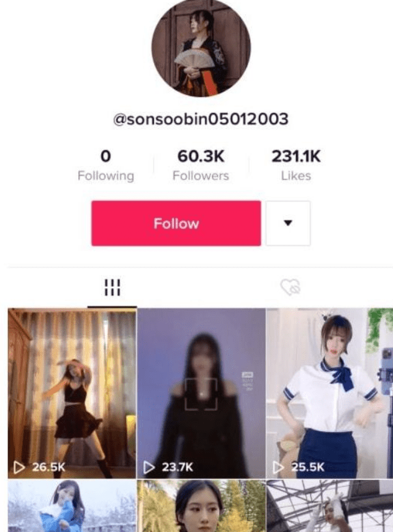Open video under the metal roof structure
The width and height of the screenshot is (393, 532).
coord(330,506)
